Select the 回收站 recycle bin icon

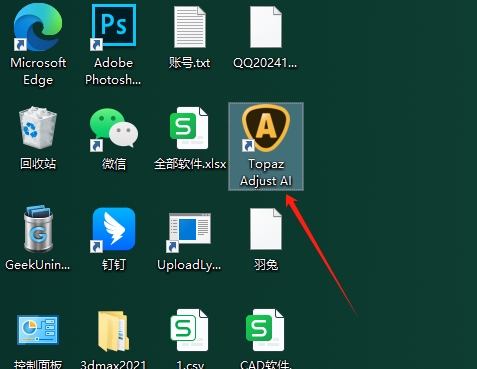point(38,128)
